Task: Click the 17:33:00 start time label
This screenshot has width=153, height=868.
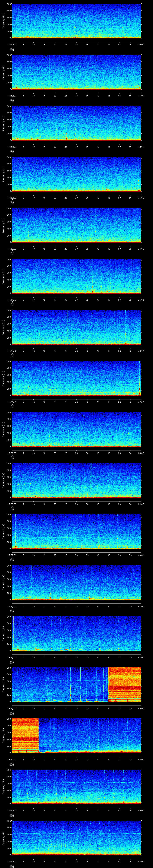Action: [x=12, y=249]
